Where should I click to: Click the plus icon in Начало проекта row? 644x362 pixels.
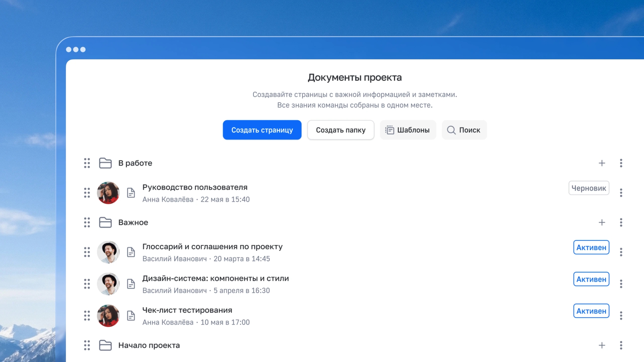coord(602,345)
